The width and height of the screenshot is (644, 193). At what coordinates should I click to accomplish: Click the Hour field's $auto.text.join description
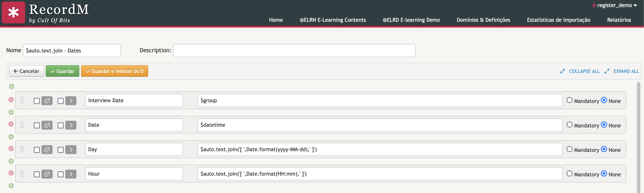click(x=380, y=174)
